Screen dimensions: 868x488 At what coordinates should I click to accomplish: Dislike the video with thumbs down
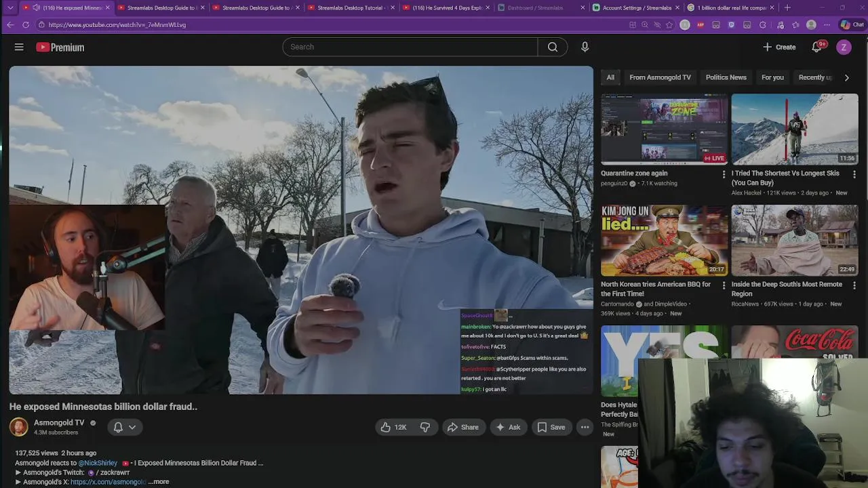point(425,427)
